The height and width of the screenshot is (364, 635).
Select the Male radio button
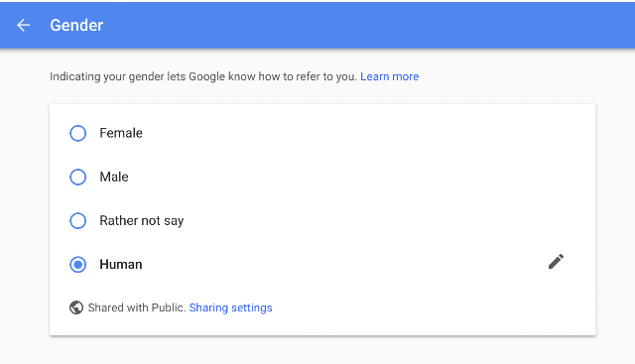tap(77, 177)
